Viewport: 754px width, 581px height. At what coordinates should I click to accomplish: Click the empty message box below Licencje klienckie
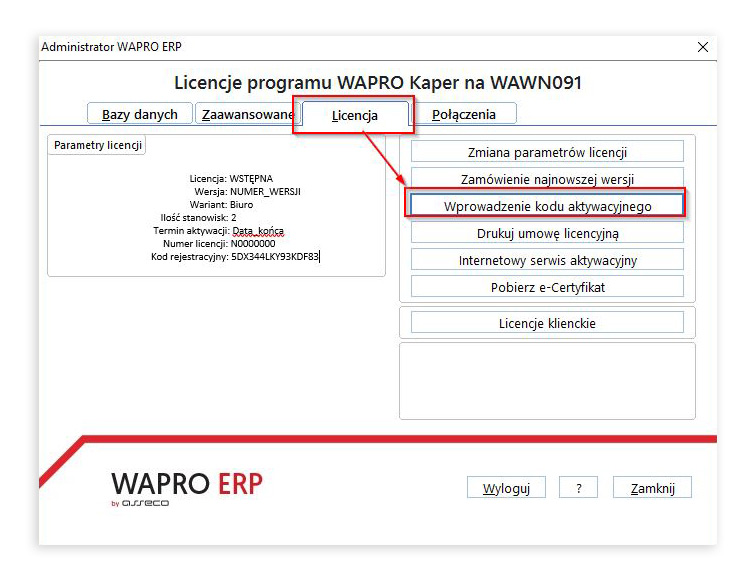coord(547,381)
